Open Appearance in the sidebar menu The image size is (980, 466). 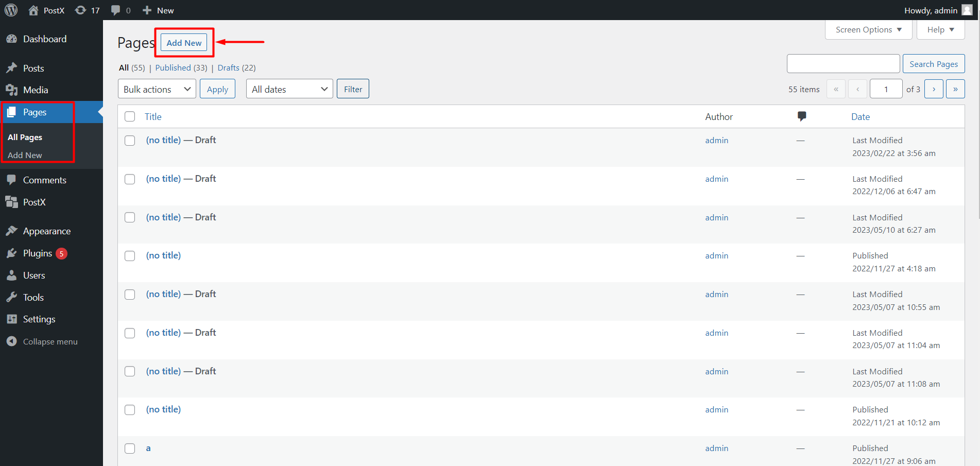46,231
